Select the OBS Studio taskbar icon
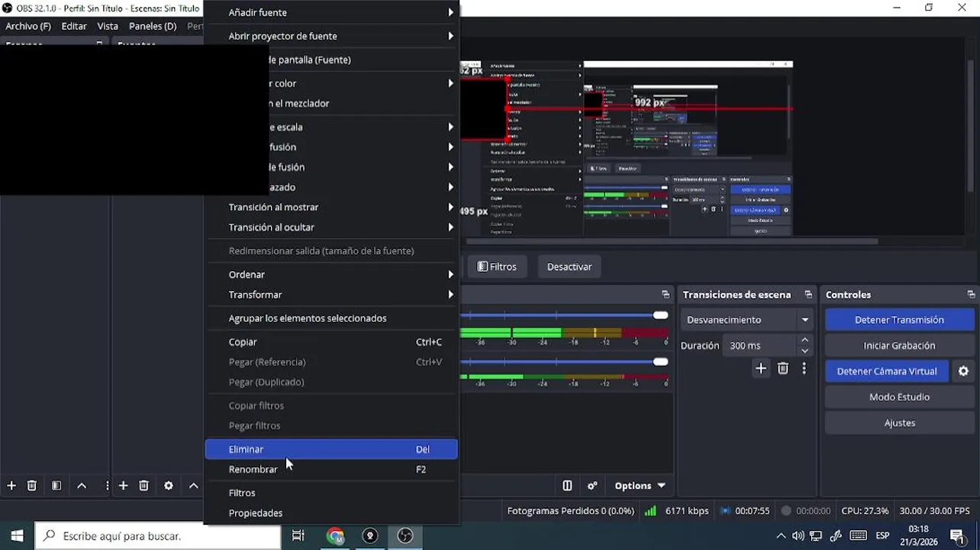 [405, 536]
